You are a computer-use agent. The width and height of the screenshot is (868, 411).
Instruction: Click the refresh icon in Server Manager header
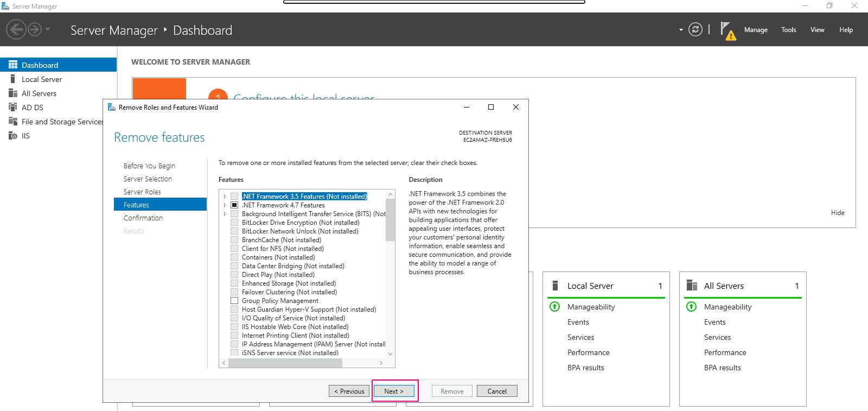point(695,29)
